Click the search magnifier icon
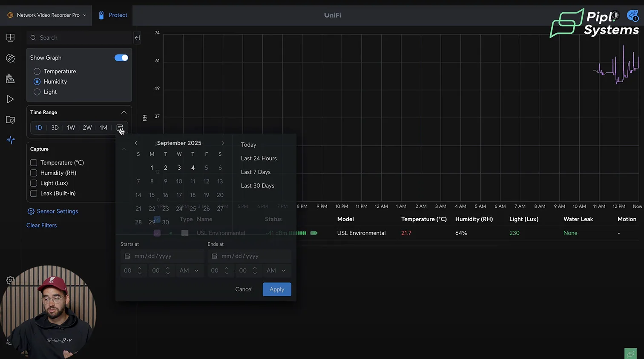Screen dimensions: 644x359 click(33, 38)
